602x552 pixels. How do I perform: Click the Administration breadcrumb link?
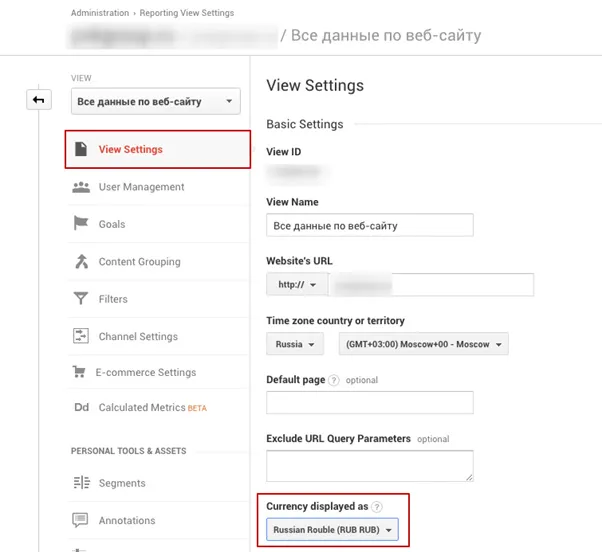pyautogui.click(x=100, y=13)
